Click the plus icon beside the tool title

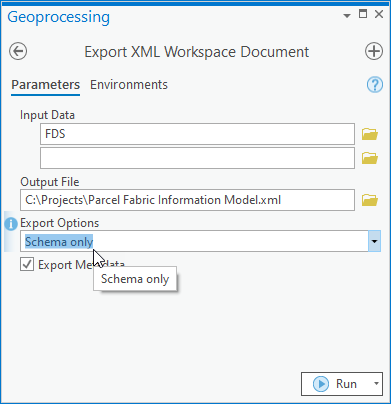(x=374, y=51)
